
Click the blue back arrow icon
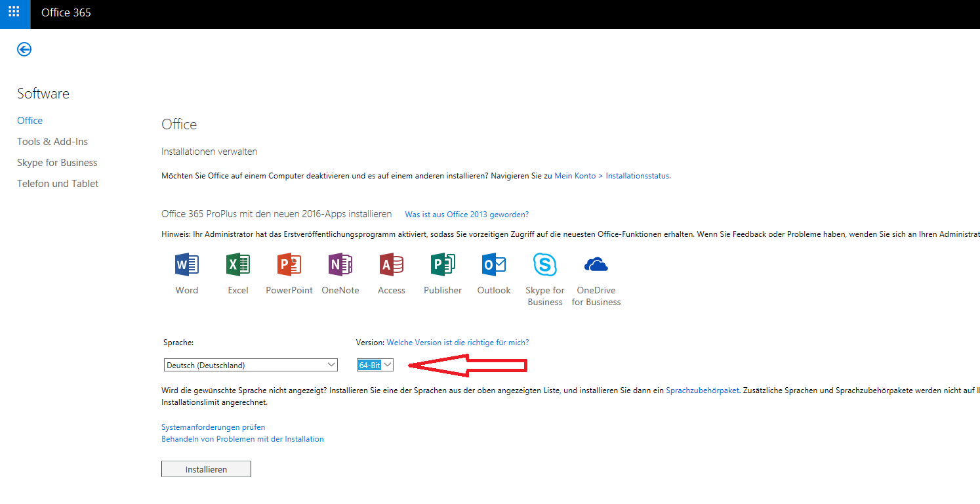coord(24,49)
